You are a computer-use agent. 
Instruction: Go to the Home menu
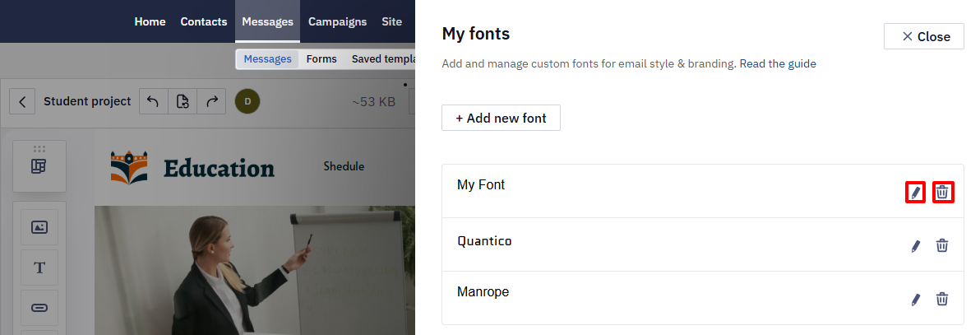(150, 21)
